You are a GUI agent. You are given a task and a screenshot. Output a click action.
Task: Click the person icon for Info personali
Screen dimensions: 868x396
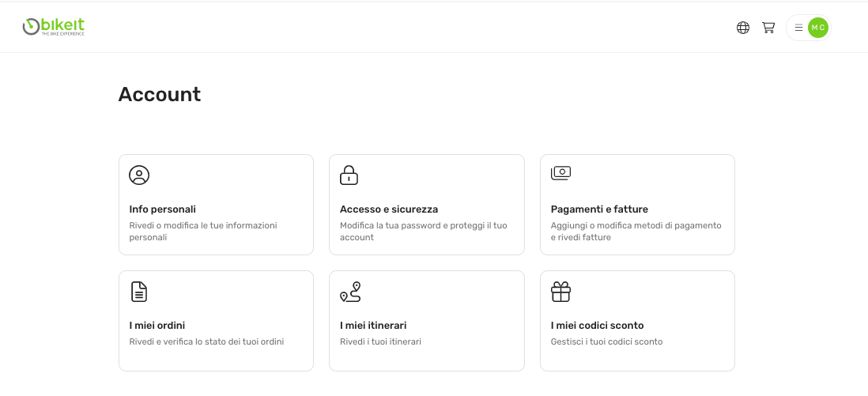(139, 175)
